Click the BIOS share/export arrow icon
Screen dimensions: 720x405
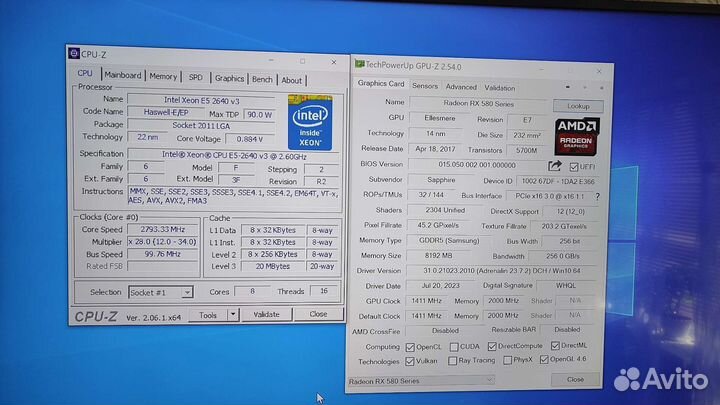tap(555, 166)
